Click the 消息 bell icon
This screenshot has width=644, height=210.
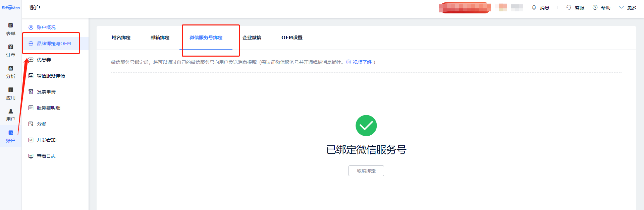coord(534,7)
